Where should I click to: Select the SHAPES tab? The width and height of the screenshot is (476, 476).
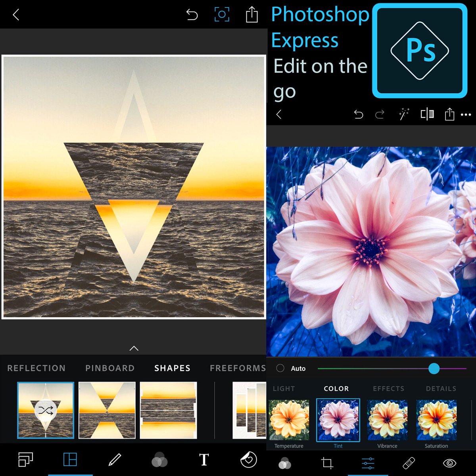click(172, 368)
